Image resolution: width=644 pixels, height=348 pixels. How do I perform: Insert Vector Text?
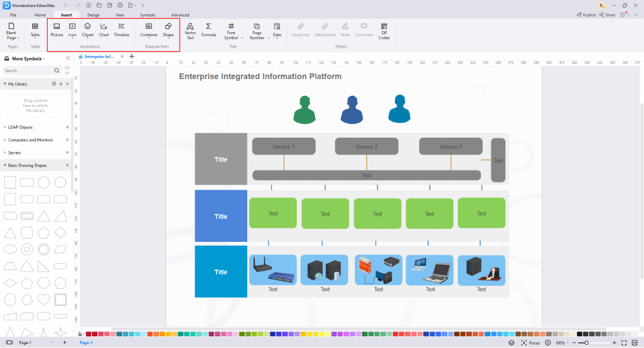coord(190,30)
